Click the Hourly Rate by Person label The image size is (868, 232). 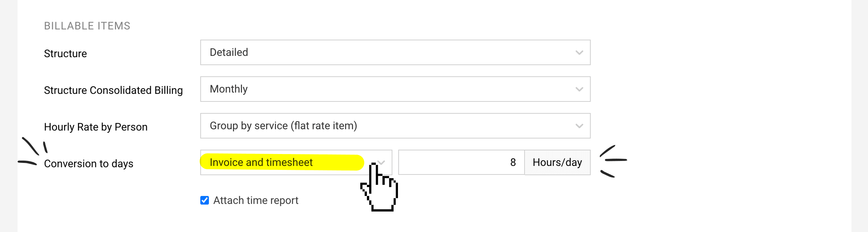tap(96, 127)
